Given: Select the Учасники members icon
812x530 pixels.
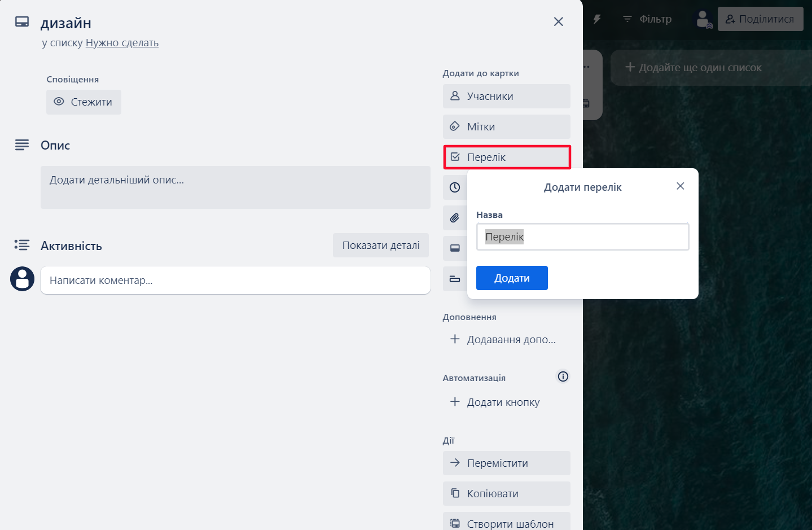Looking at the screenshot, I should [x=455, y=96].
